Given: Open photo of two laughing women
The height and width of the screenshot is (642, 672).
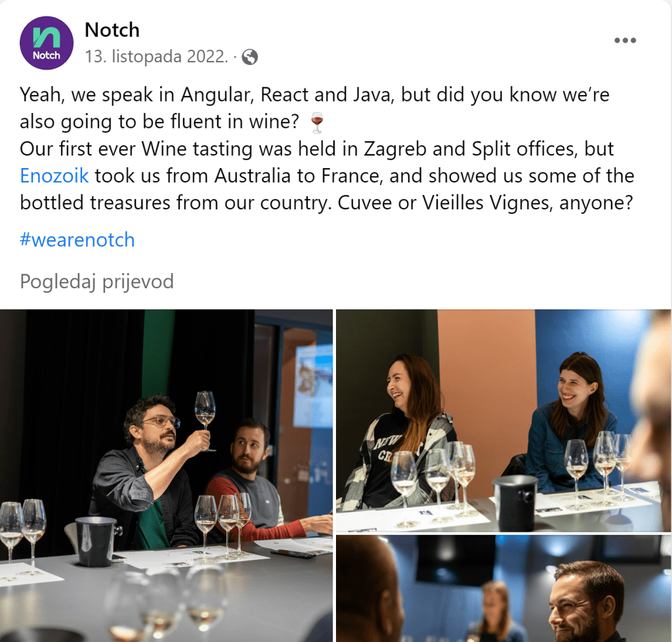Looking at the screenshot, I should pos(503,421).
